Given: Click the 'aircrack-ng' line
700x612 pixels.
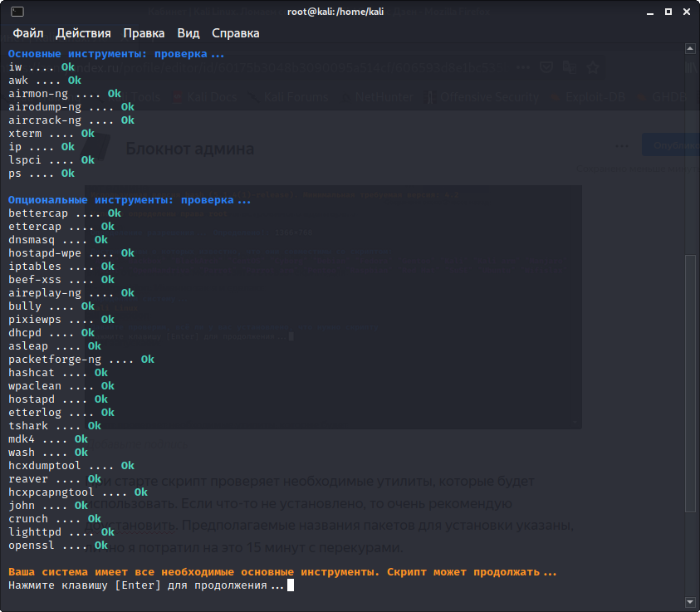Looking at the screenshot, I should point(71,120).
